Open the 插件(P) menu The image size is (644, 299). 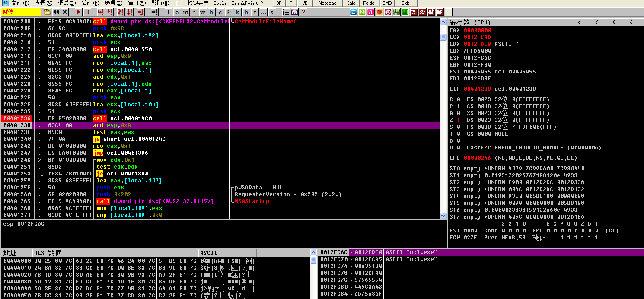click(x=90, y=3)
